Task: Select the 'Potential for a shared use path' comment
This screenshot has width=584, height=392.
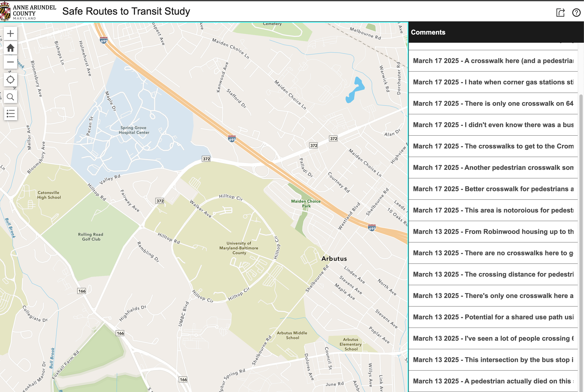Action: (493, 317)
